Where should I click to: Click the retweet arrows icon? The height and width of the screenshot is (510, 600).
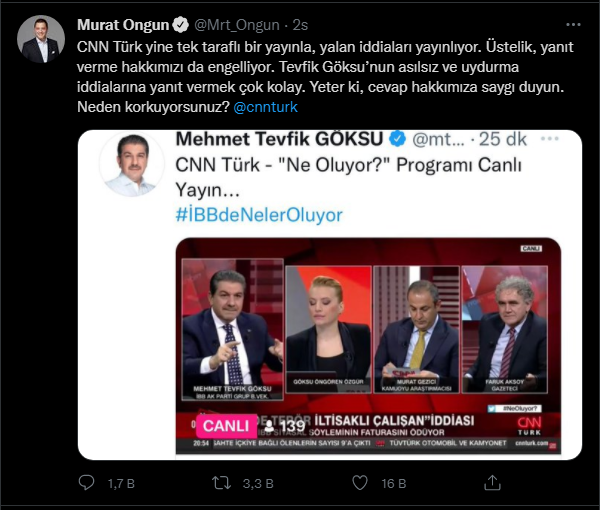(x=222, y=483)
